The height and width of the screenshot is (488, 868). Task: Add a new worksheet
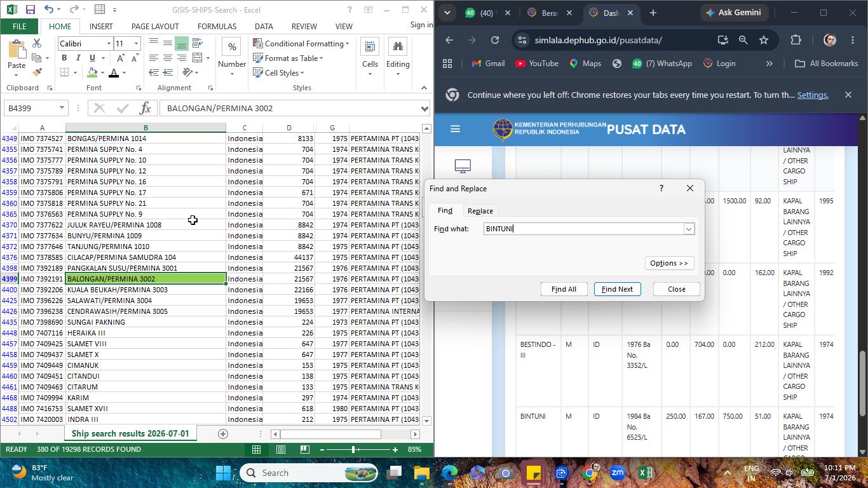pyautogui.click(x=222, y=434)
